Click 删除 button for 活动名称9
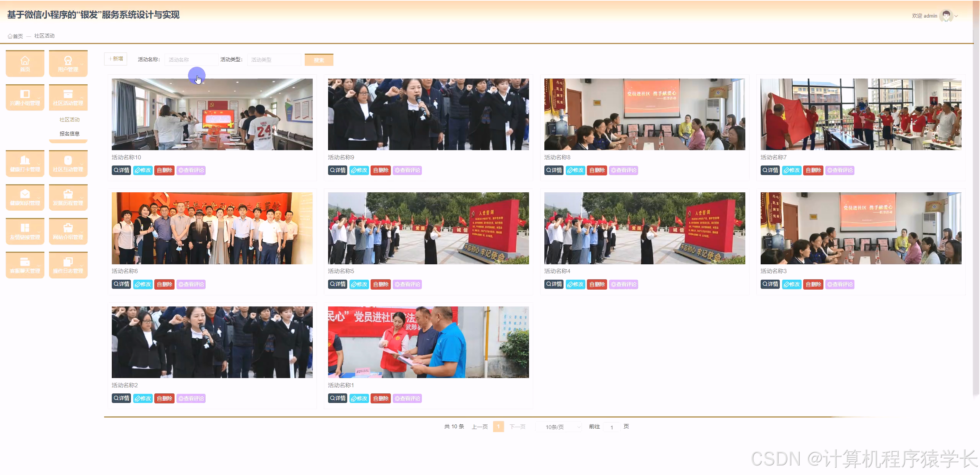Viewport: 980px width, 475px height. coord(381,170)
